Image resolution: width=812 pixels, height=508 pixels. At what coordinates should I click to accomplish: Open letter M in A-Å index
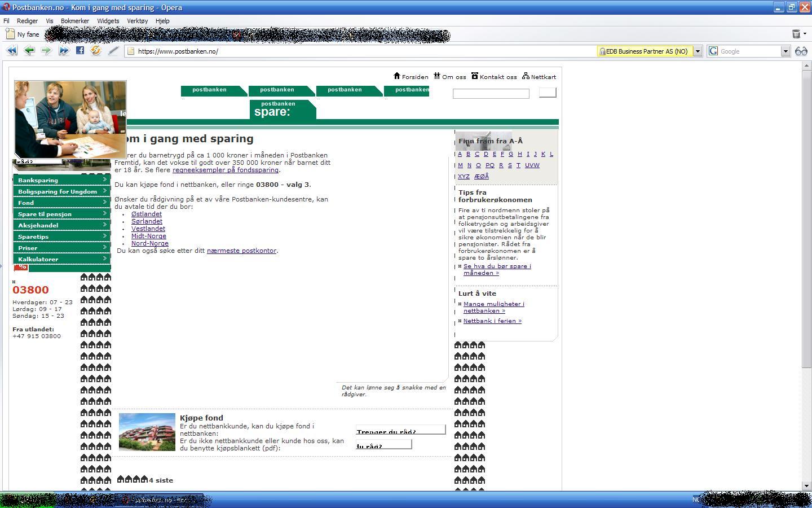coord(460,165)
